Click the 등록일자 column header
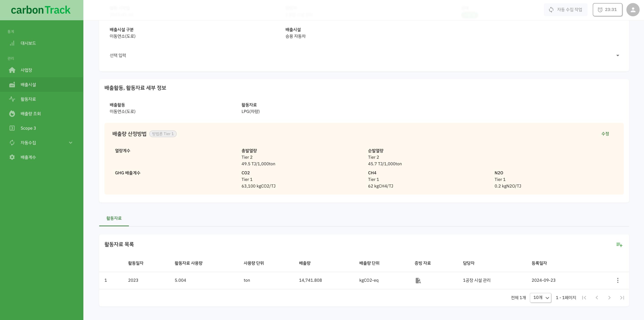 tap(539, 263)
